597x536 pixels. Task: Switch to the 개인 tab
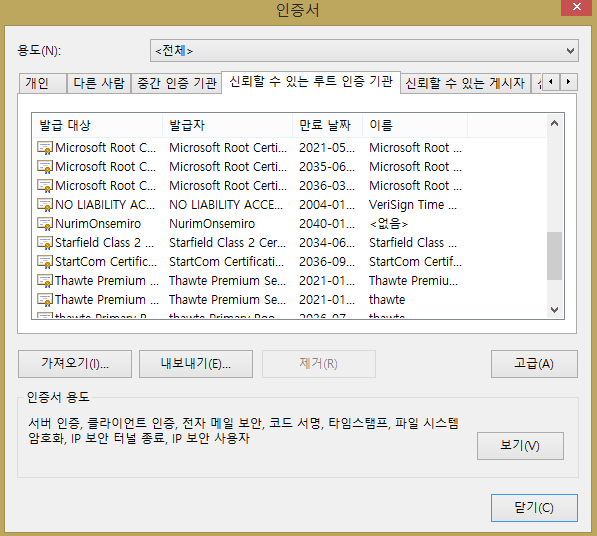[x=43, y=83]
